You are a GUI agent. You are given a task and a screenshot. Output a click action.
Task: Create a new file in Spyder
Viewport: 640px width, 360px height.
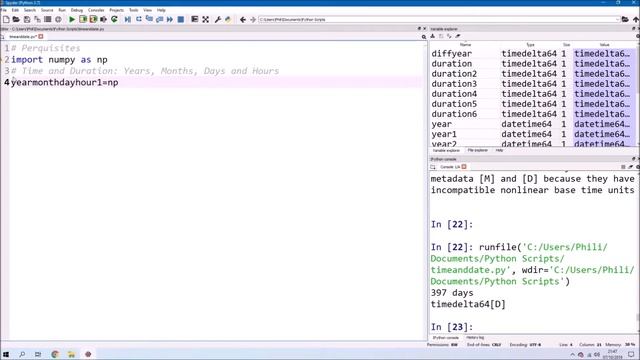[x=6, y=19]
